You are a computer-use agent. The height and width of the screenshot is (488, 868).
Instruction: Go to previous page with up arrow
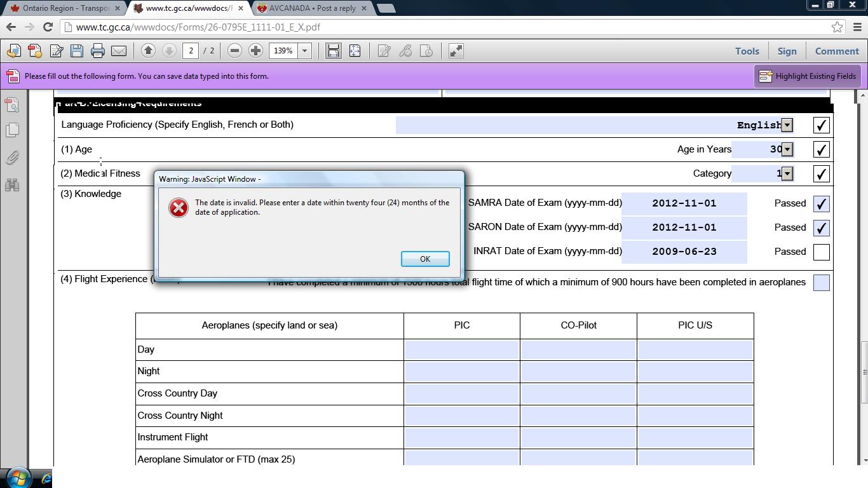point(148,51)
